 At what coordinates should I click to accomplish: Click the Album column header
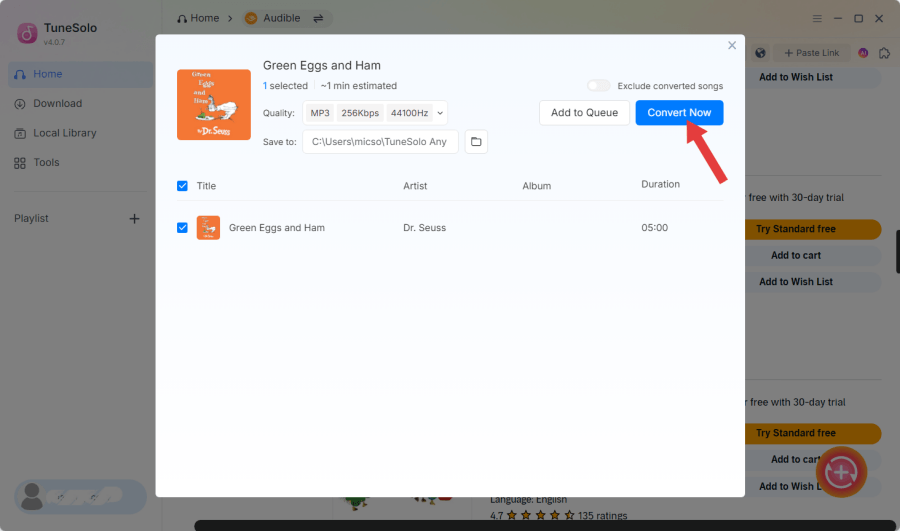(x=537, y=186)
